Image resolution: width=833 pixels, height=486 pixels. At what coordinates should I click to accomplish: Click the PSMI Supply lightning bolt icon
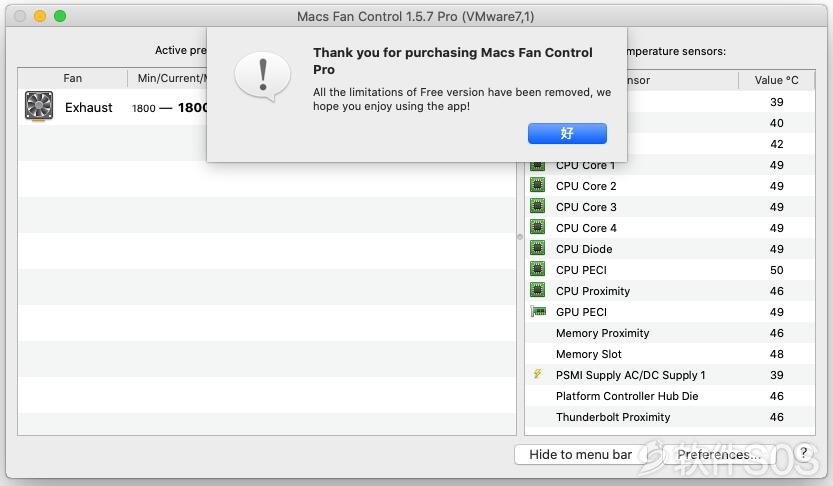coord(538,374)
